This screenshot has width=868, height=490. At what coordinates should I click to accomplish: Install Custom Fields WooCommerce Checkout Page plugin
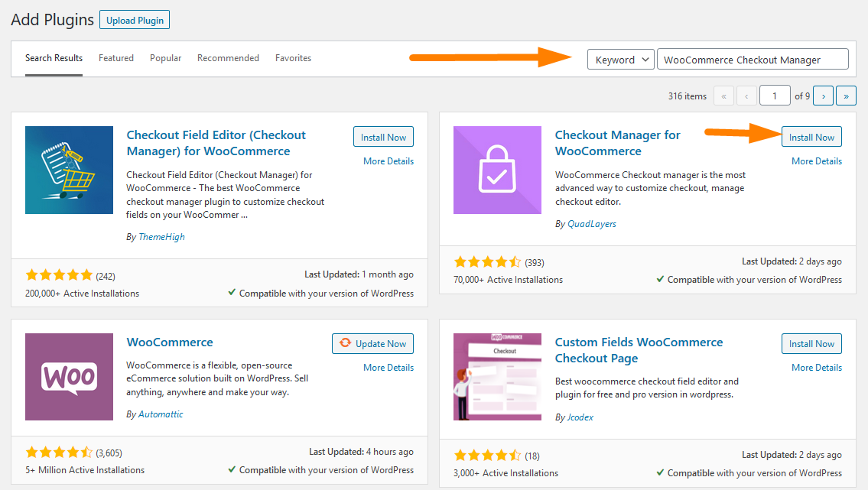pyautogui.click(x=811, y=343)
